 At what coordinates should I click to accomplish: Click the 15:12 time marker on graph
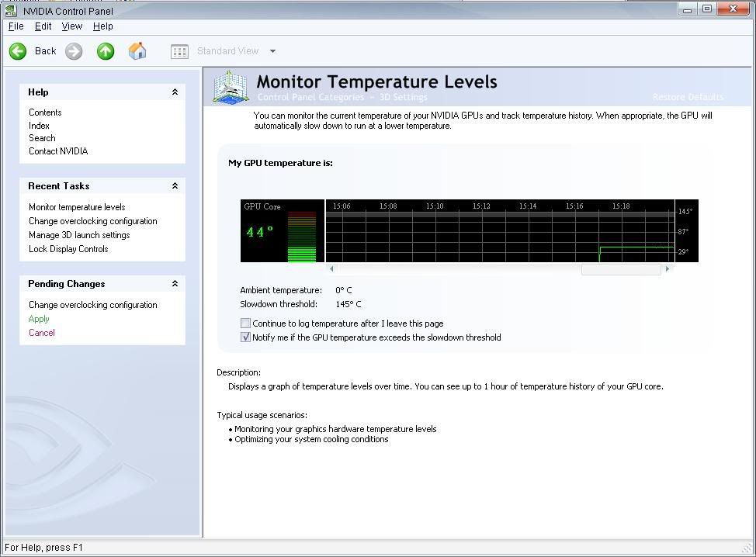(481, 206)
